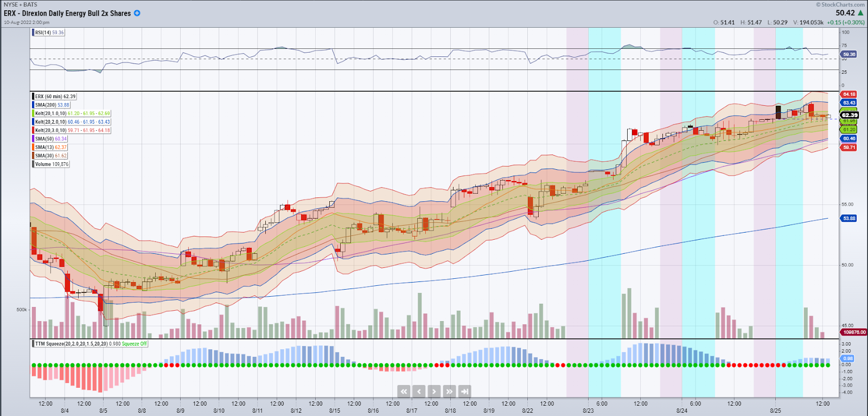Click the high price H: 51.47
Image resolution: width=868 pixels, height=416 pixels.
(751, 22)
